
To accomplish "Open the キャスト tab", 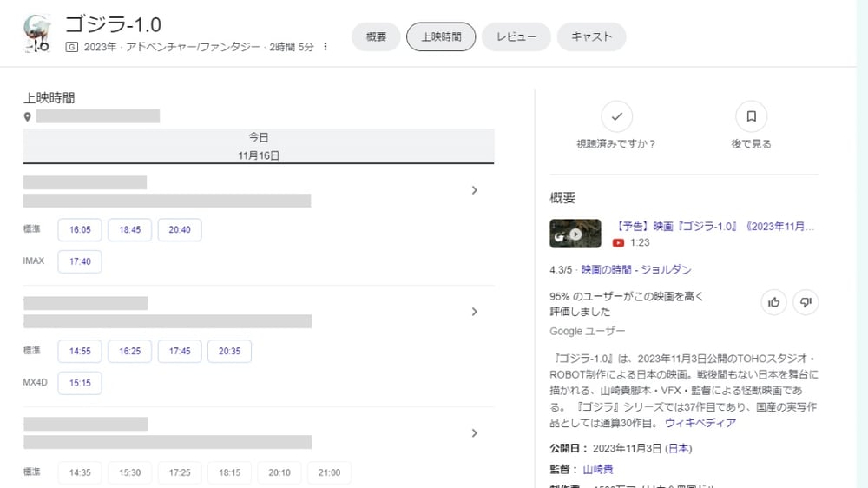I will (x=592, y=37).
